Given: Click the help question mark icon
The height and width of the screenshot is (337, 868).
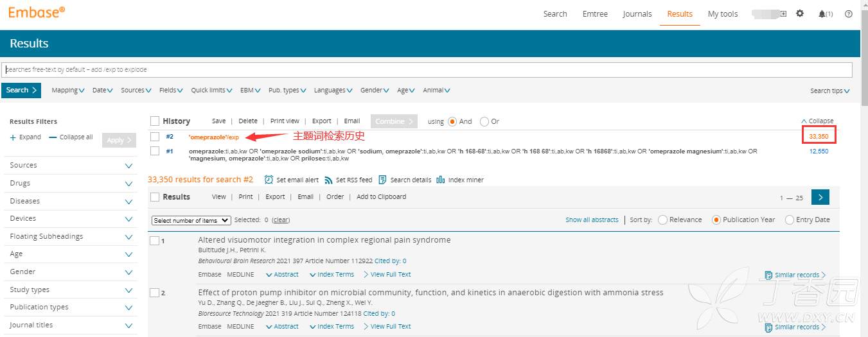Looking at the screenshot, I should pos(849,13).
